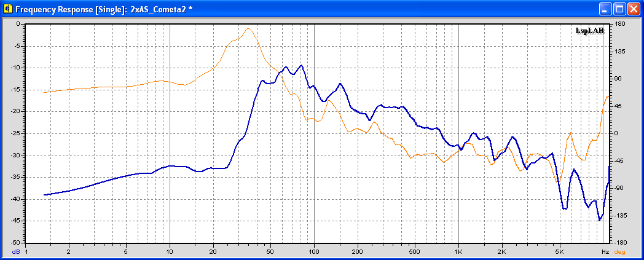Image resolution: width=644 pixels, height=260 pixels.
Task: Click the blue dB axis label
Action: (x=15, y=251)
